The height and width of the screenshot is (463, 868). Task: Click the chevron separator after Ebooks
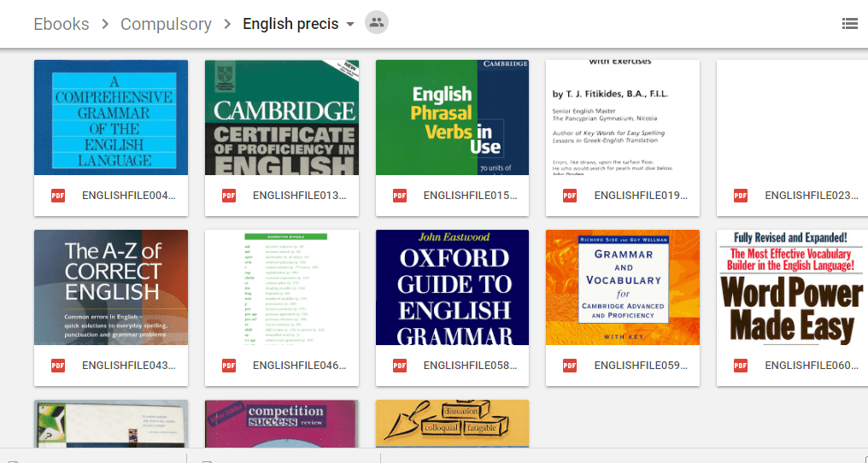pos(105,24)
